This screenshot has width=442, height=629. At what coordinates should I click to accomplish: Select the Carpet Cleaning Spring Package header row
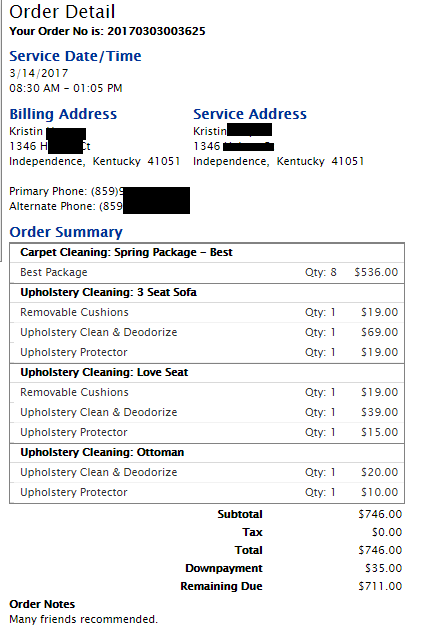tap(207, 252)
